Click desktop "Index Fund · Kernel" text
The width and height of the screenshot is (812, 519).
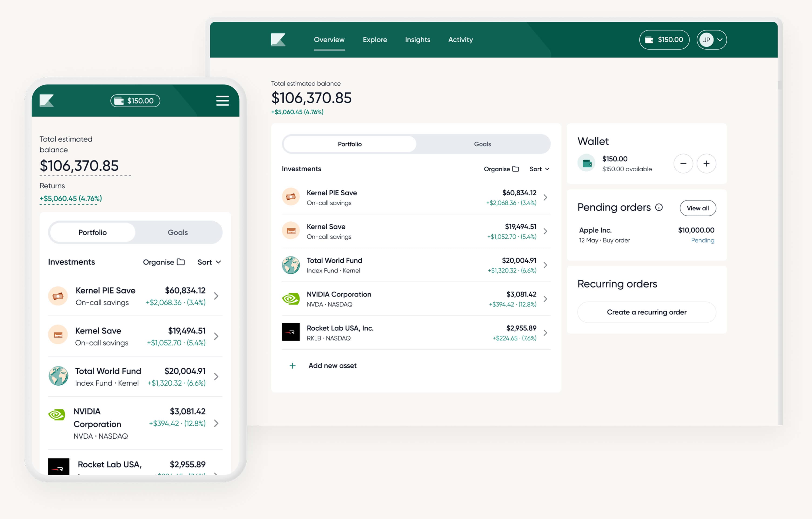334,271
